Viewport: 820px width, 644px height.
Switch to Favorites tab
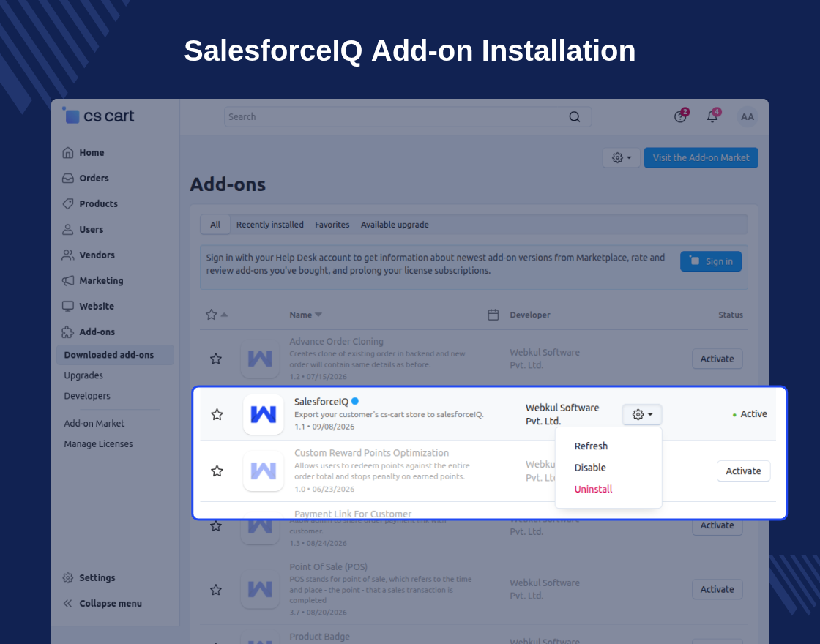(x=332, y=225)
